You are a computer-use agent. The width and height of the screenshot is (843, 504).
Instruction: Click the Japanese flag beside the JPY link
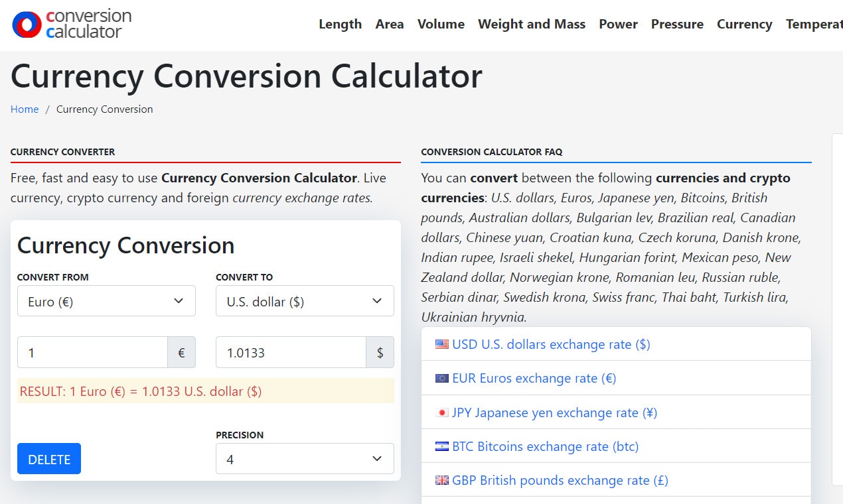[x=441, y=412]
